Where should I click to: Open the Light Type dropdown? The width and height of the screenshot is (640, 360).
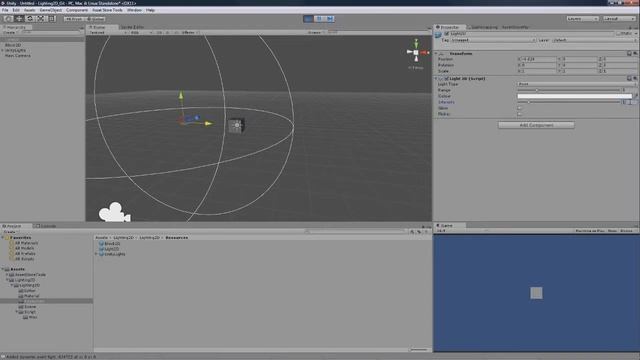click(577, 84)
